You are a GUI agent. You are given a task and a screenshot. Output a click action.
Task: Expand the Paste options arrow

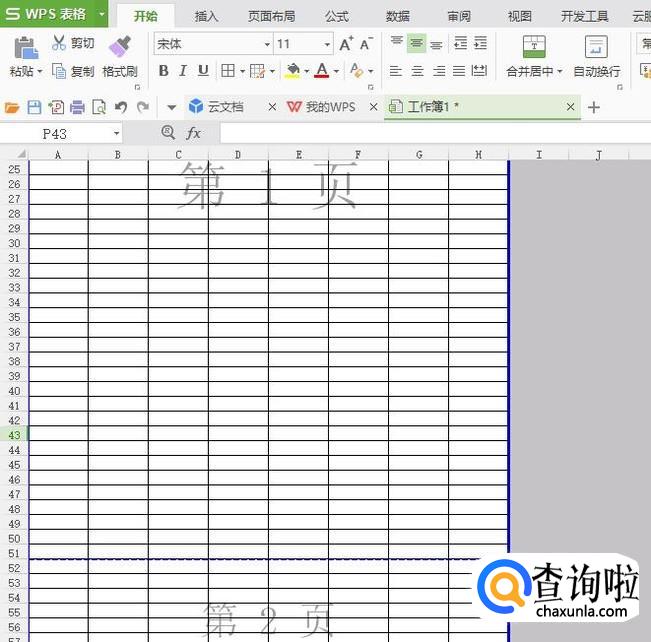(40, 71)
